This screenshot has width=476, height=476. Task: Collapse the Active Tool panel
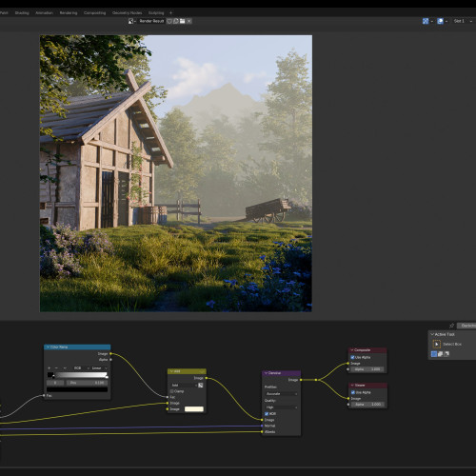[x=432, y=334]
